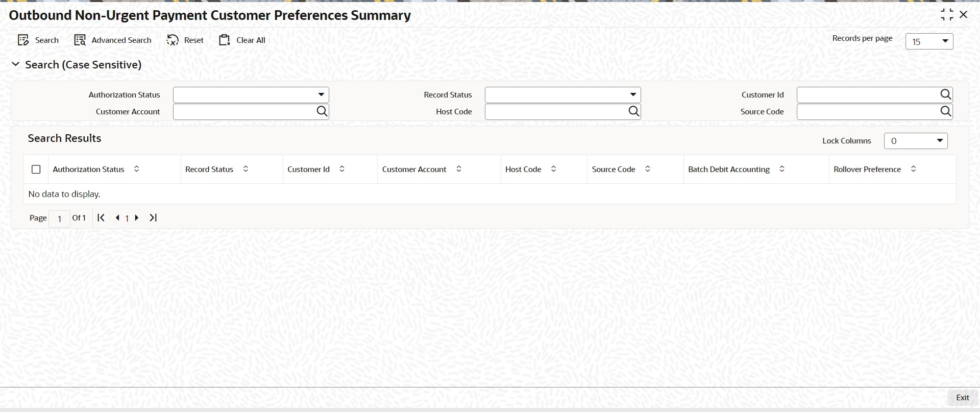This screenshot has width=980, height=412.
Task: Collapse the Search (Case Sensitive) section
Action: [16, 64]
